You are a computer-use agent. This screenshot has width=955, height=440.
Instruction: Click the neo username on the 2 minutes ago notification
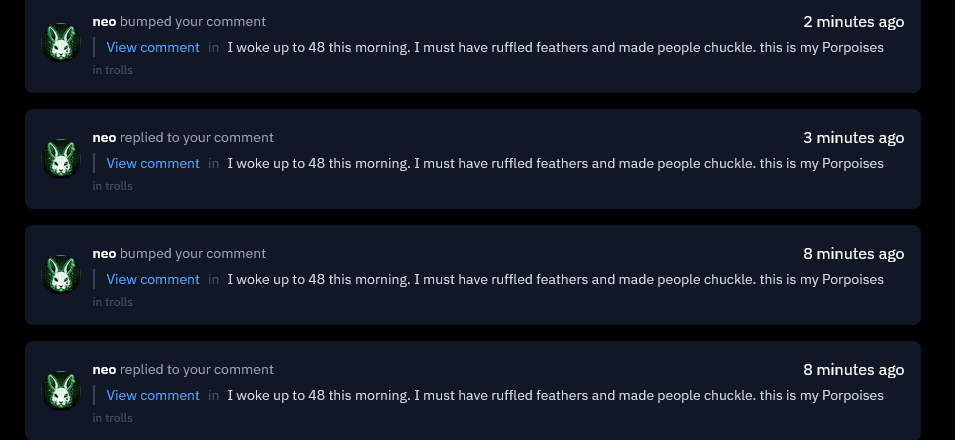point(104,21)
